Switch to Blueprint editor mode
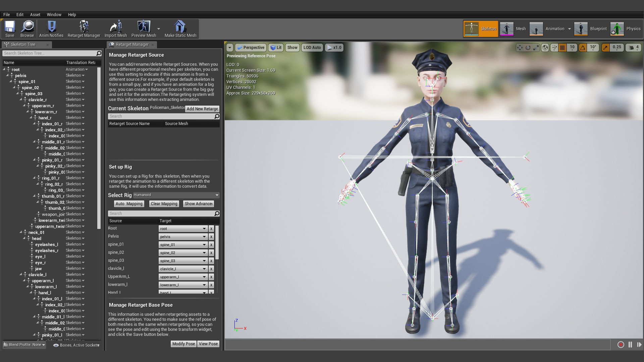The height and width of the screenshot is (362, 644). [591, 29]
